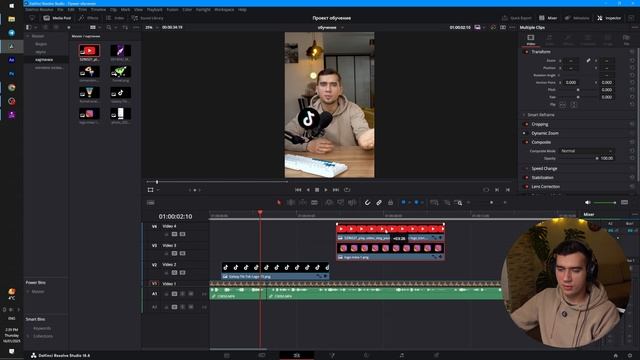
Task: Open the Quick Export button
Action: point(517,18)
